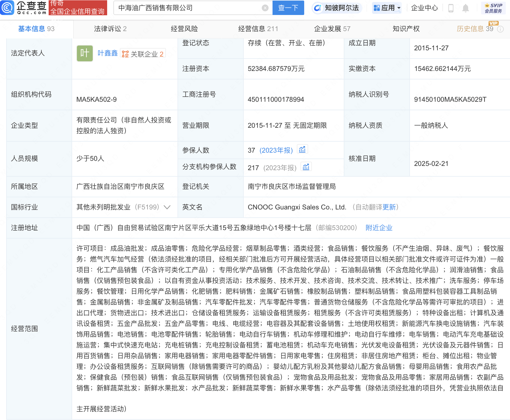Click the 叶 avatar of legal representative

85,53
